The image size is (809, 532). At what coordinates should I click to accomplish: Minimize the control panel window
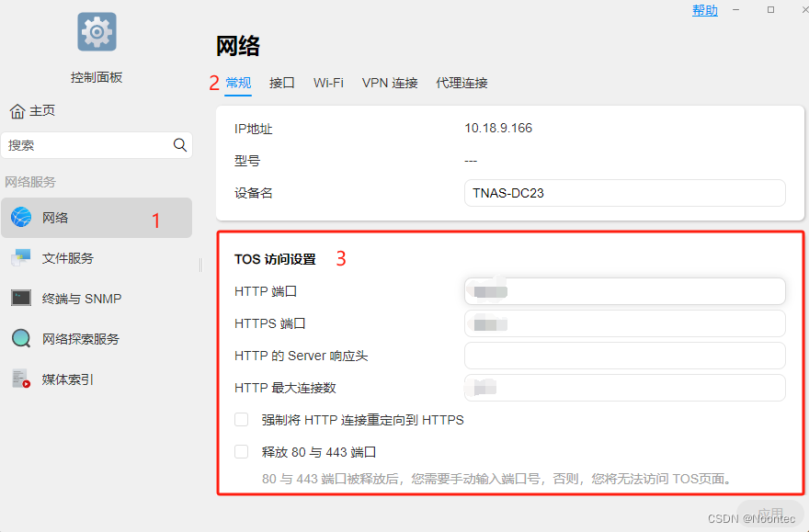coord(735,10)
